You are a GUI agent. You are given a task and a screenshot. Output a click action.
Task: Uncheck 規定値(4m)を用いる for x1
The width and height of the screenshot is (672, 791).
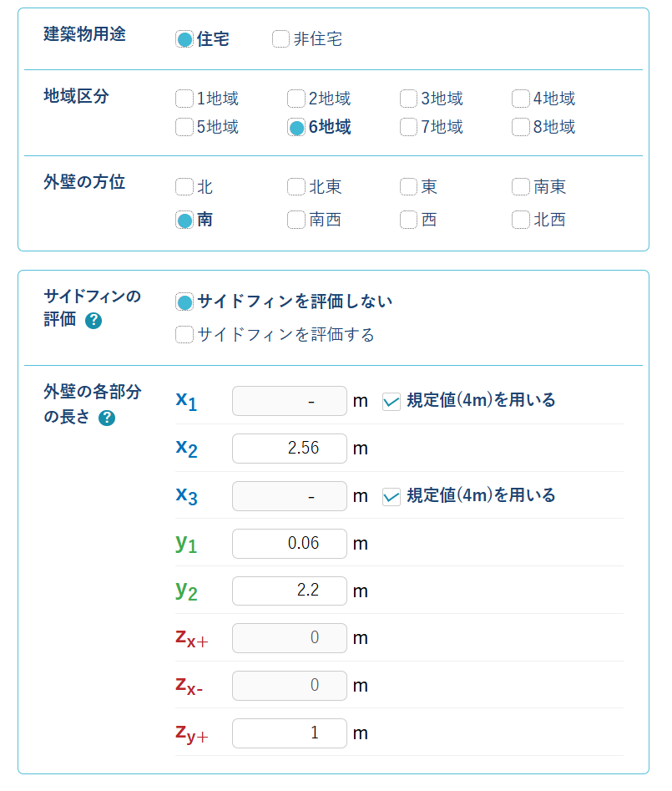pos(392,401)
